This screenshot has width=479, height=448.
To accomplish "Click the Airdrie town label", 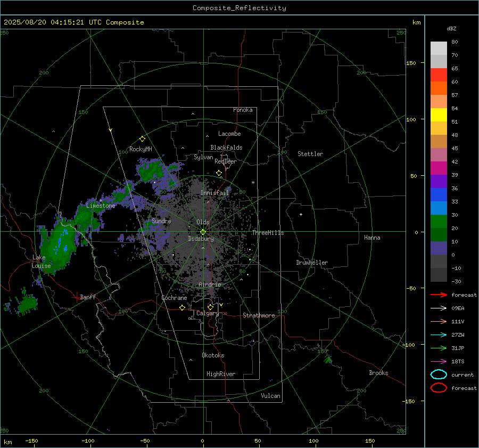I will pos(210,284).
